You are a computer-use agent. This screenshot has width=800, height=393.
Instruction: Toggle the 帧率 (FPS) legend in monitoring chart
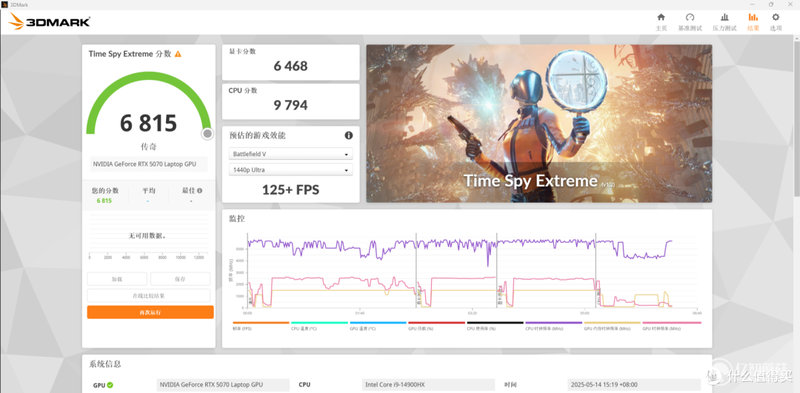pyautogui.click(x=261, y=326)
